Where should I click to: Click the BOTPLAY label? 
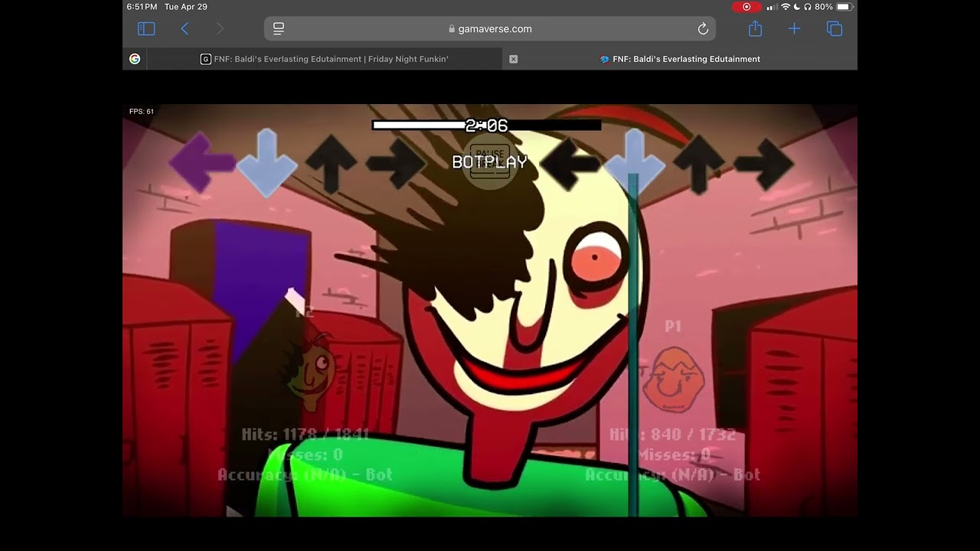pyautogui.click(x=490, y=162)
